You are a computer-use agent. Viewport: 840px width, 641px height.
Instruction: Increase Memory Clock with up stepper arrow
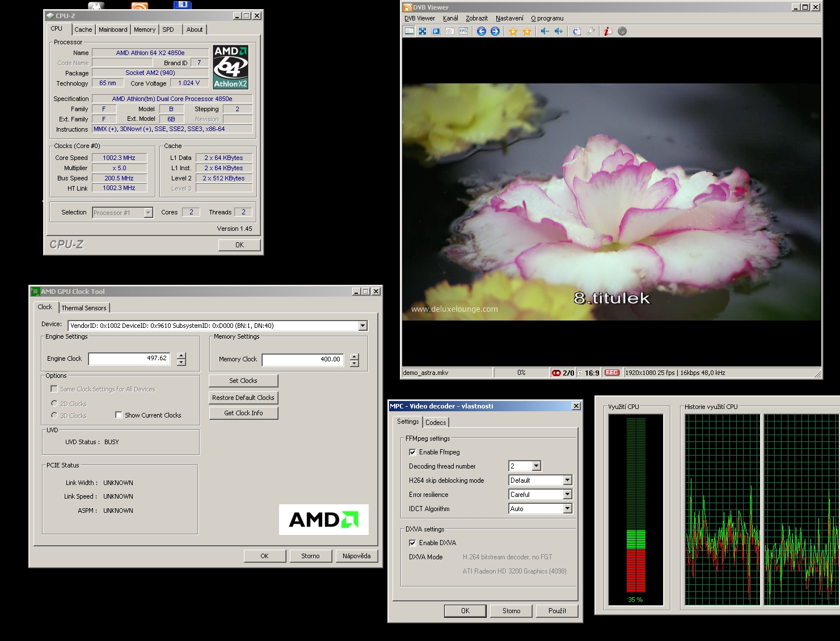[354, 356]
